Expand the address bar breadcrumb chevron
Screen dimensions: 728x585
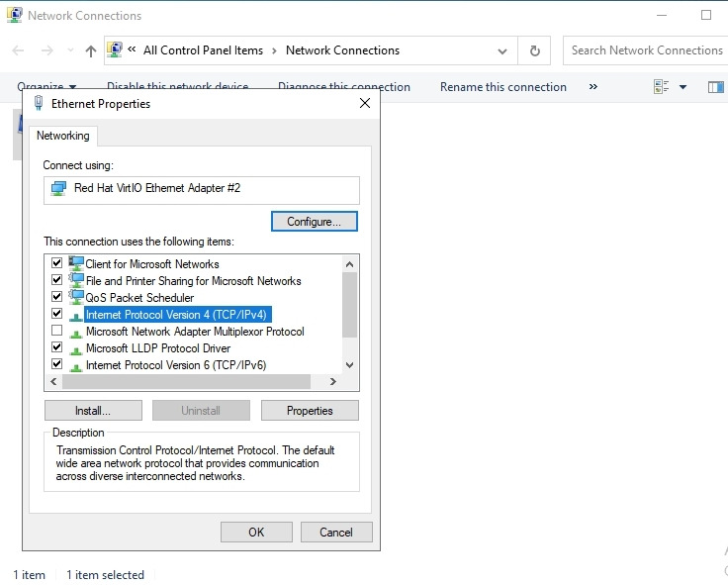132,50
